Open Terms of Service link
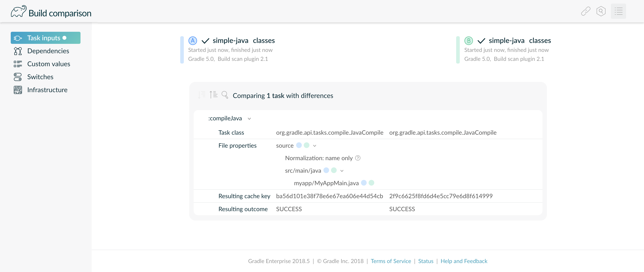This screenshot has height=272, width=644. 390,261
